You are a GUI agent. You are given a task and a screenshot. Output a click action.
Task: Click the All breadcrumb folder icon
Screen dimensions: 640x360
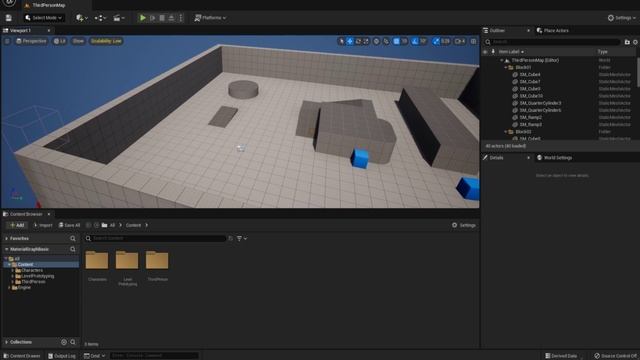point(104,225)
